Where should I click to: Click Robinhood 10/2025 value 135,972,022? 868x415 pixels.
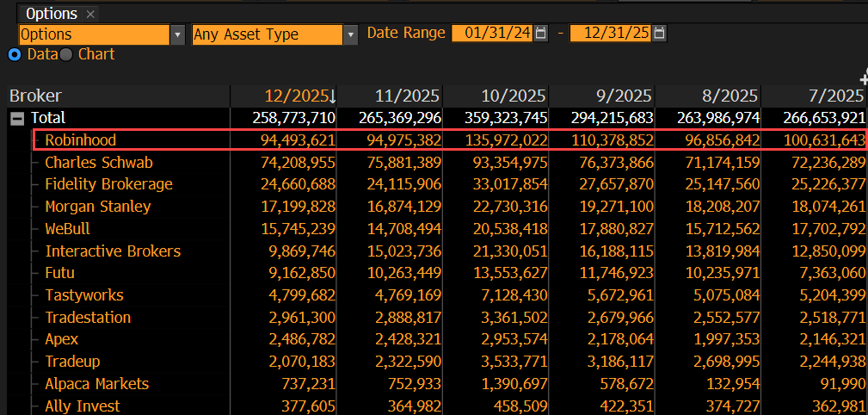click(506, 140)
